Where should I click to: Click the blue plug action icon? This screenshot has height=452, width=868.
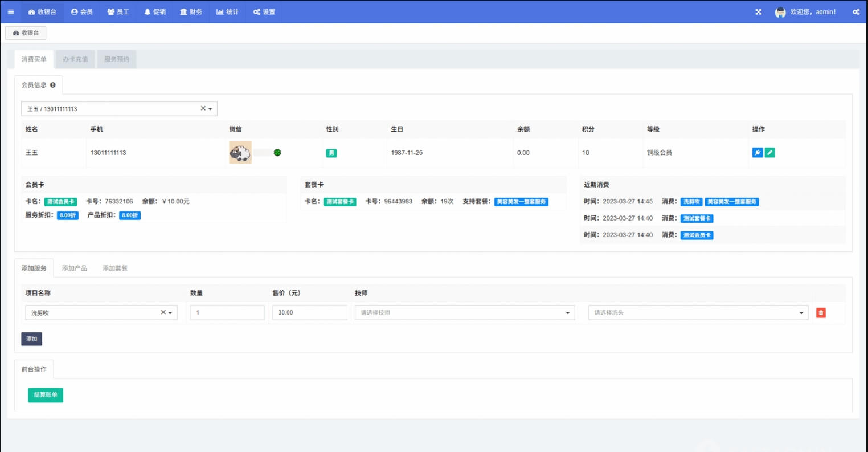757,153
